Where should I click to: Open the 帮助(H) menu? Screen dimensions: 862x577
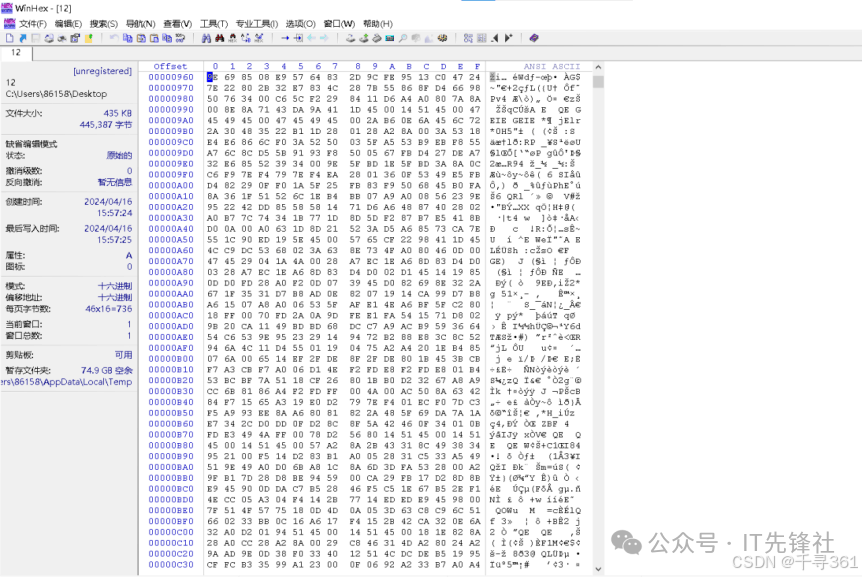coord(377,23)
